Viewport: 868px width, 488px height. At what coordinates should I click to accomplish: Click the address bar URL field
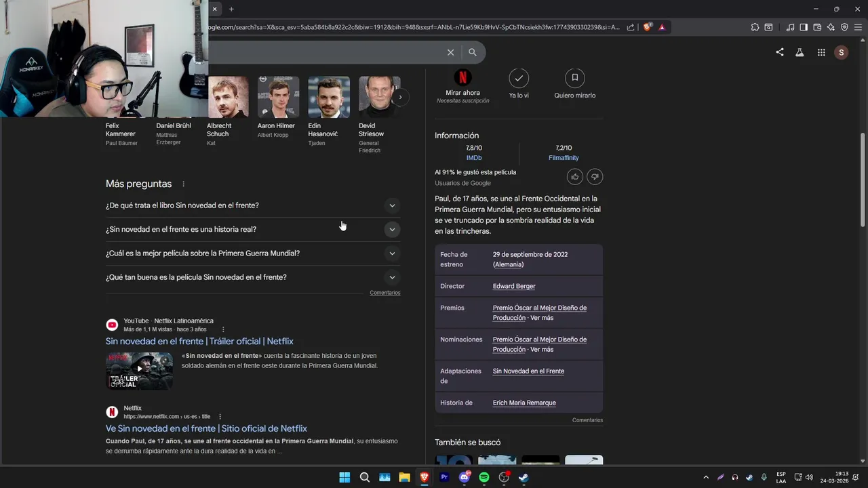tap(414, 27)
